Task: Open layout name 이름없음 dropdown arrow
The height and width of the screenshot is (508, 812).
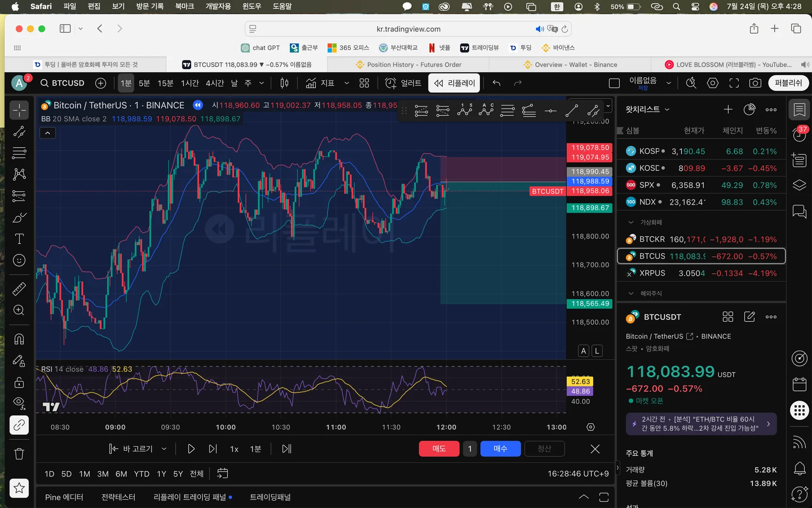Action: (669, 83)
